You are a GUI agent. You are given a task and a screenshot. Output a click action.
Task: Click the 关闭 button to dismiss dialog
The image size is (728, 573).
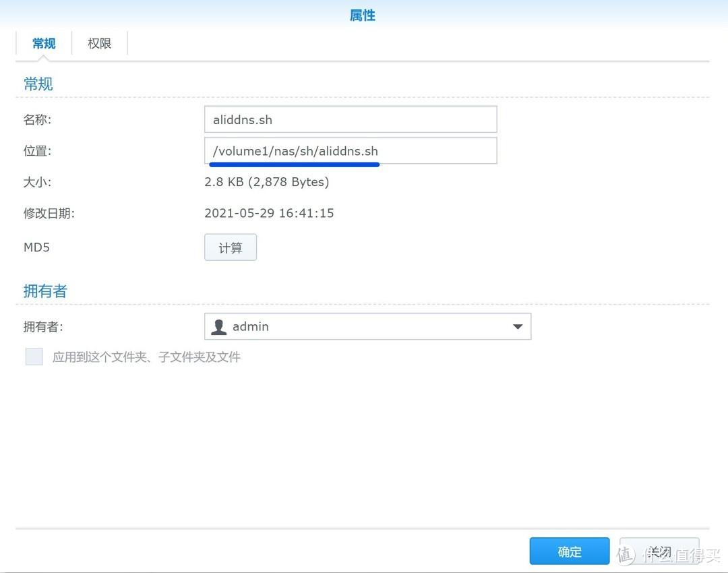click(659, 551)
